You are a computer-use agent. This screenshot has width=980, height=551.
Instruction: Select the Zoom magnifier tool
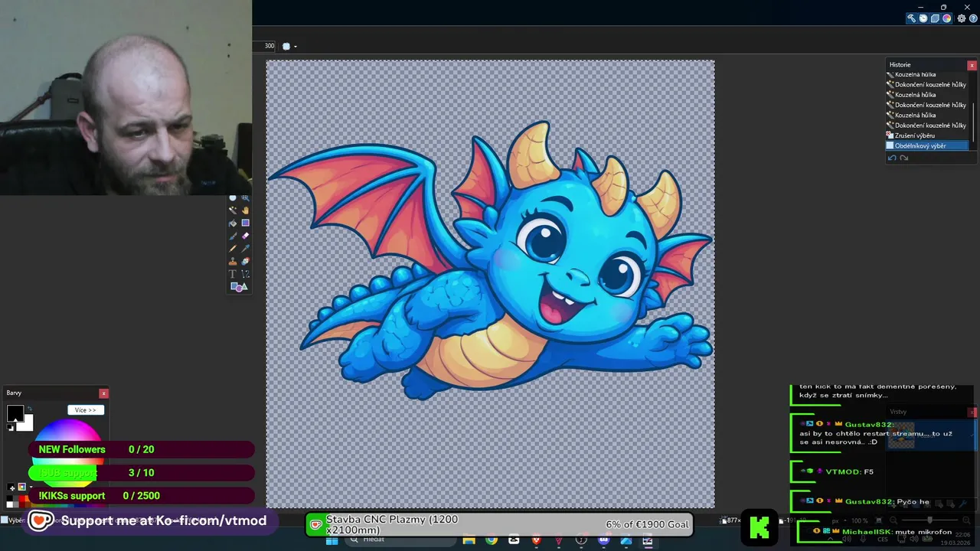[x=246, y=197]
